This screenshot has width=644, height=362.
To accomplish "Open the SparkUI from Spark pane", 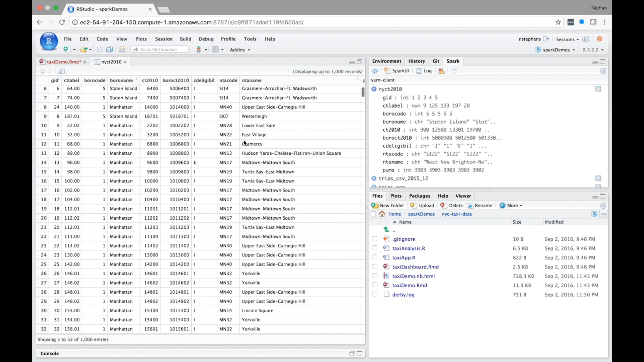I will (397, 71).
